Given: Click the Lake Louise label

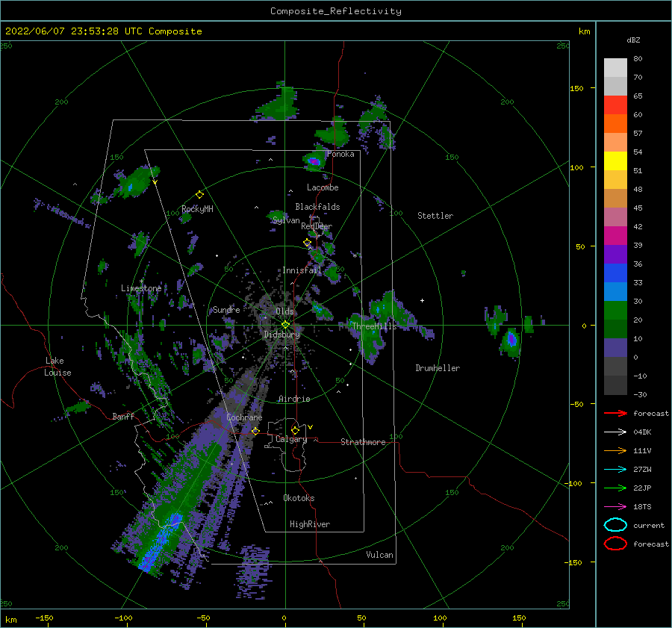Looking at the screenshot, I should (x=58, y=367).
